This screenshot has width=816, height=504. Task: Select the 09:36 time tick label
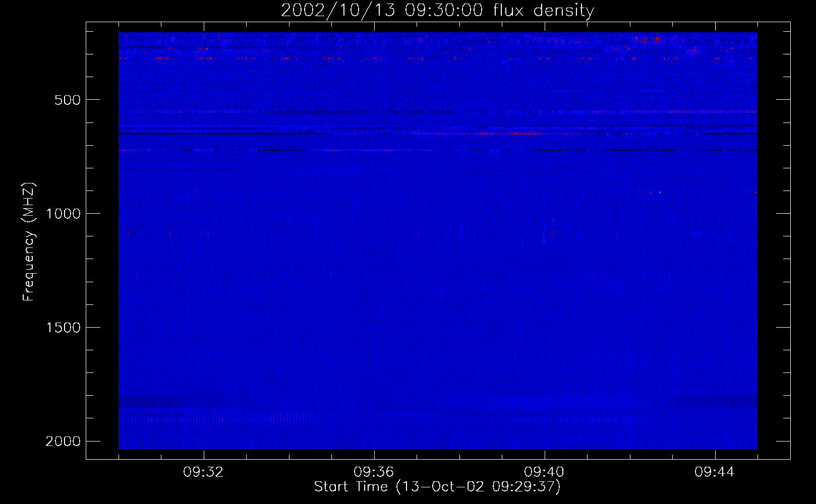(x=374, y=472)
